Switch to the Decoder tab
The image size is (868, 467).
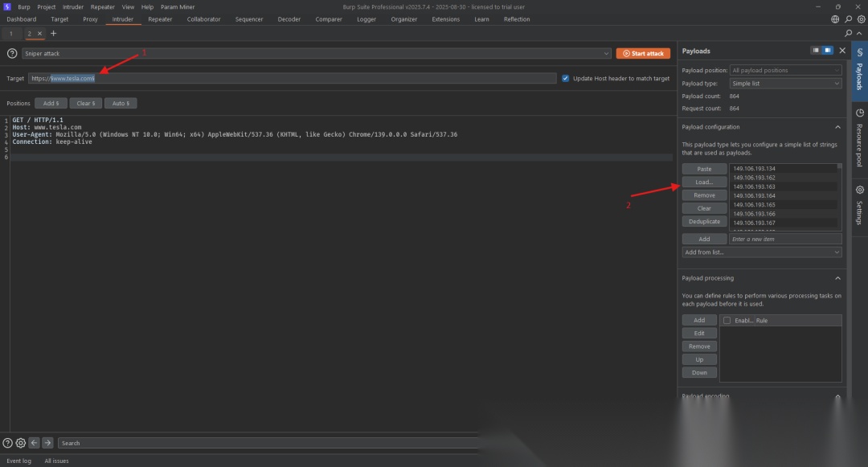[289, 19]
